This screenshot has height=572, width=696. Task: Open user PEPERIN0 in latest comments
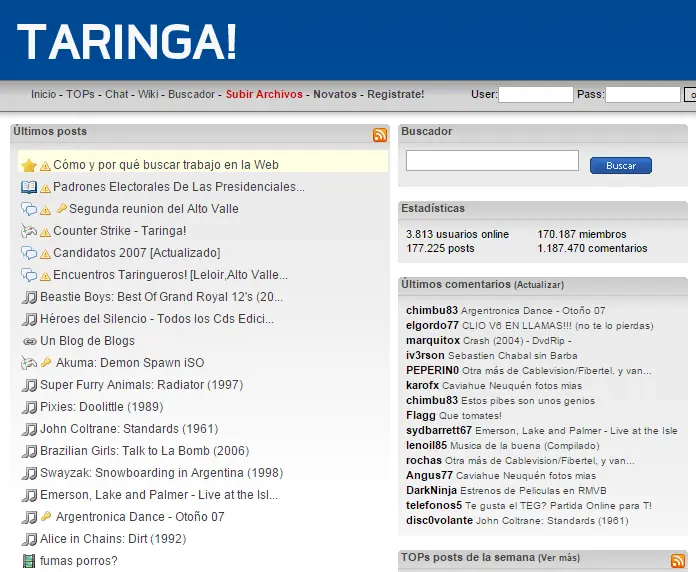(x=432, y=371)
